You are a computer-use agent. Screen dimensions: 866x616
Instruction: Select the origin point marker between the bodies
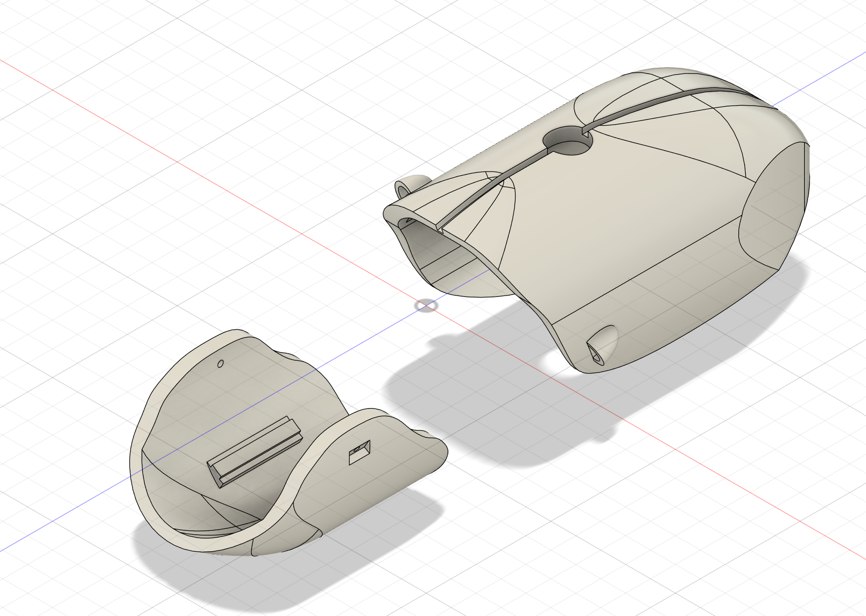(426, 306)
